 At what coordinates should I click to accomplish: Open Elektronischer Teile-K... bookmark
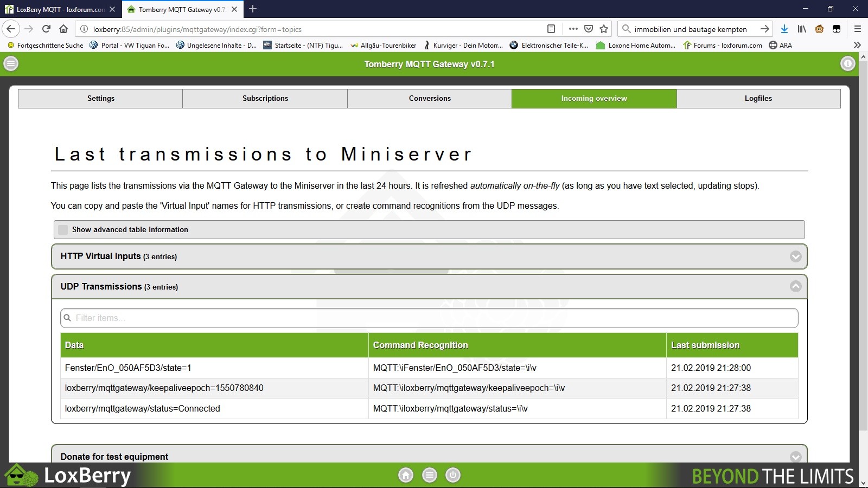[x=549, y=46]
